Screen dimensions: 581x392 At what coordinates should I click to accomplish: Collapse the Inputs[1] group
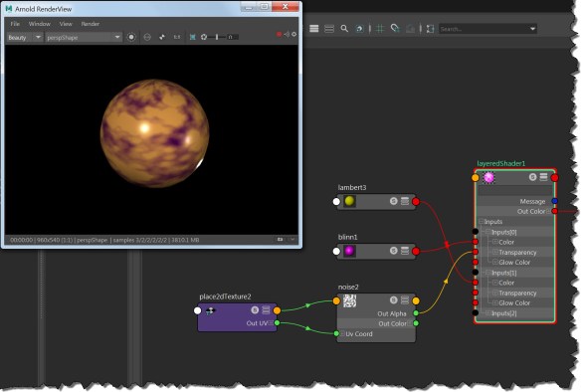(488, 273)
